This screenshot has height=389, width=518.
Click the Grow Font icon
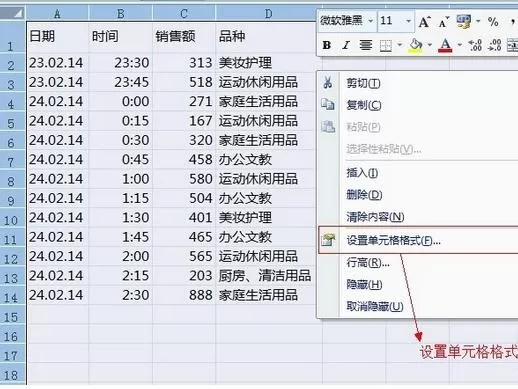click(424, 22)
